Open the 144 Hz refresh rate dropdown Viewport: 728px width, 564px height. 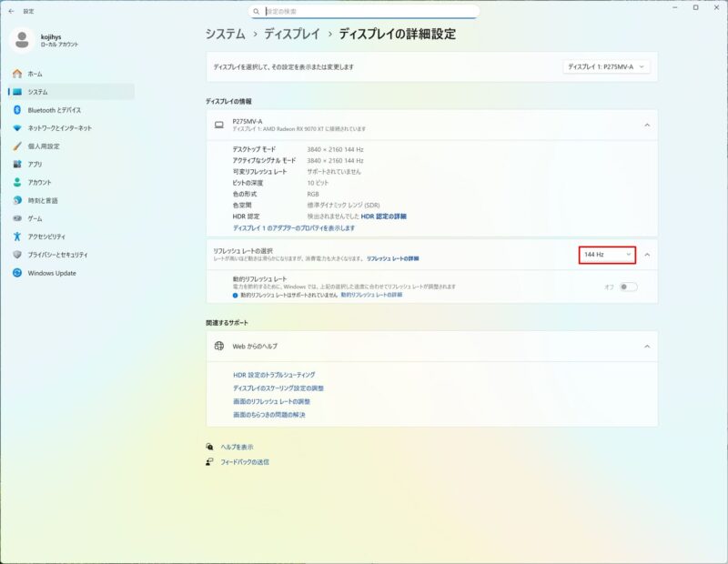coord(607,255)
